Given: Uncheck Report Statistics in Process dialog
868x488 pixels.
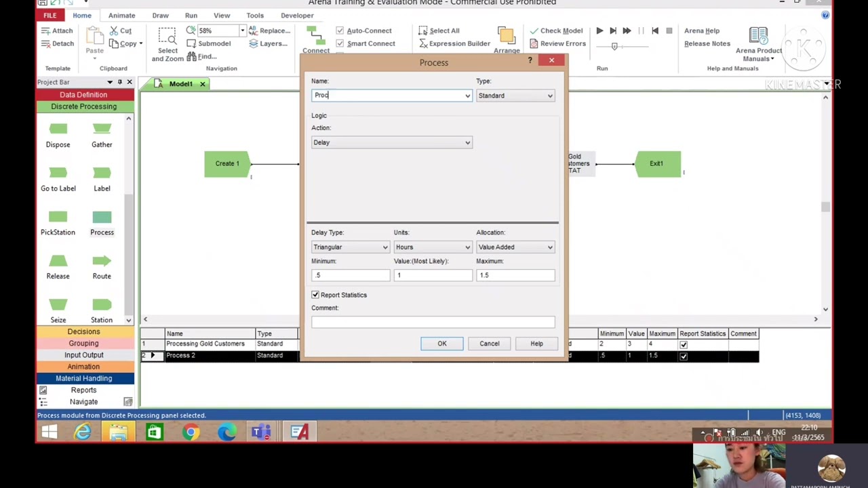Looking at the screenshot, I should 315,295.
